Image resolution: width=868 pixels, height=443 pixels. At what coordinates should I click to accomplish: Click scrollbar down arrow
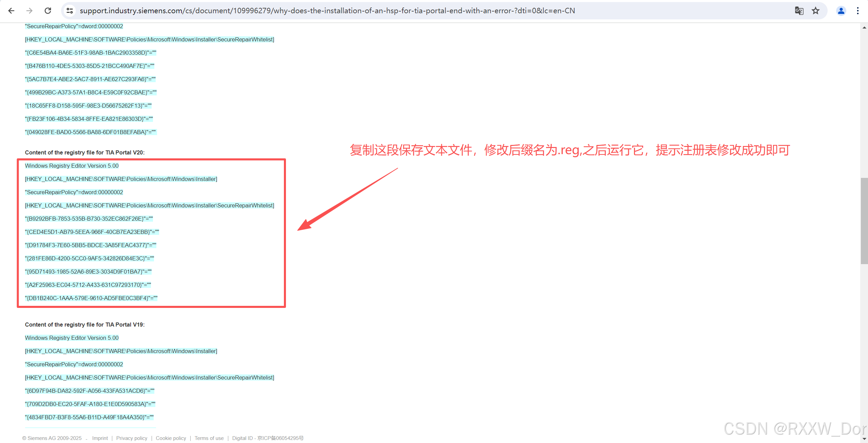(x=864, y=439)
